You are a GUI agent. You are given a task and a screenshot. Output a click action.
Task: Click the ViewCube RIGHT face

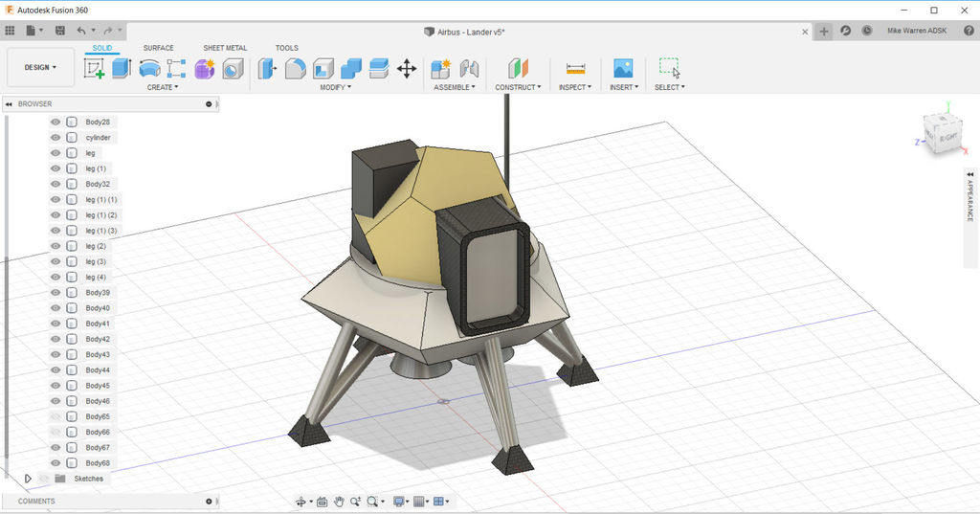click(948, 138)
